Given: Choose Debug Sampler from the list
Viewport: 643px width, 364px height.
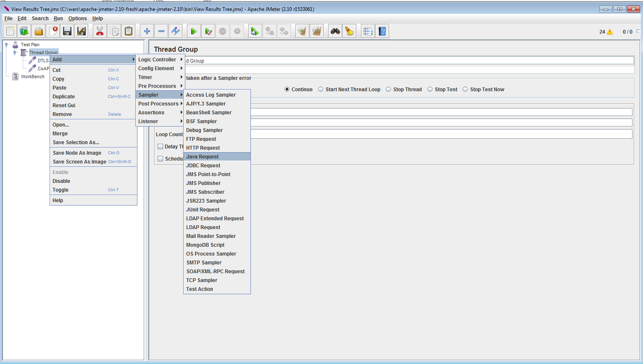Looking at the screenshot, I should pos(217,130).
